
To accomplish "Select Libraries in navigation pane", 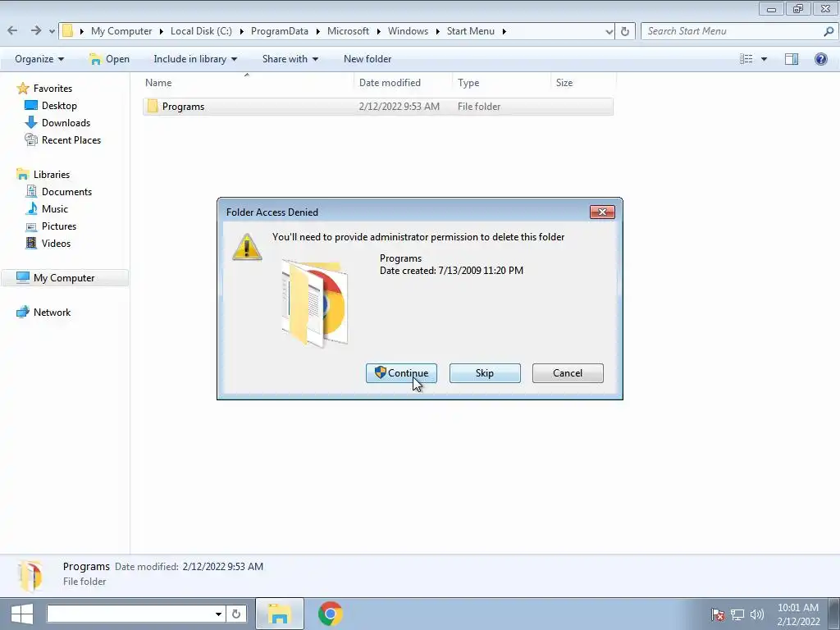I will click(52, 175).
